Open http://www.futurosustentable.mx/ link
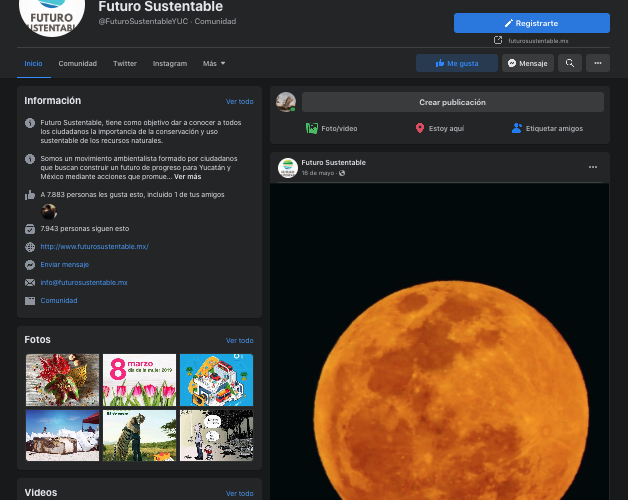 point(95,247)
